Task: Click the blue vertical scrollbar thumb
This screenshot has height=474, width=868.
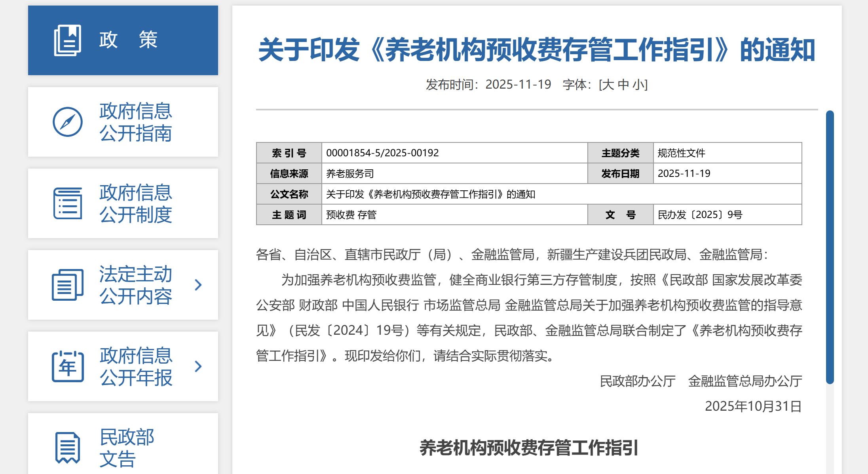Action: (830, 247)
